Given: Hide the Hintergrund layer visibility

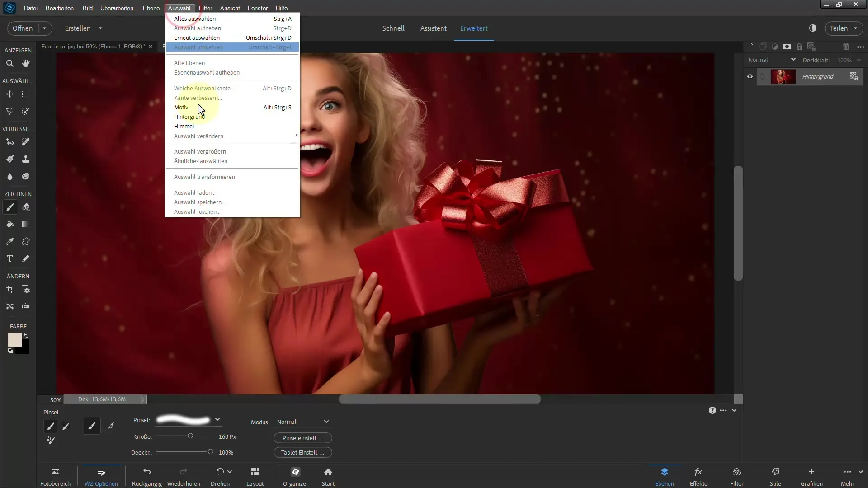Looking at the screenshot, I should click(x=750, y=76).
